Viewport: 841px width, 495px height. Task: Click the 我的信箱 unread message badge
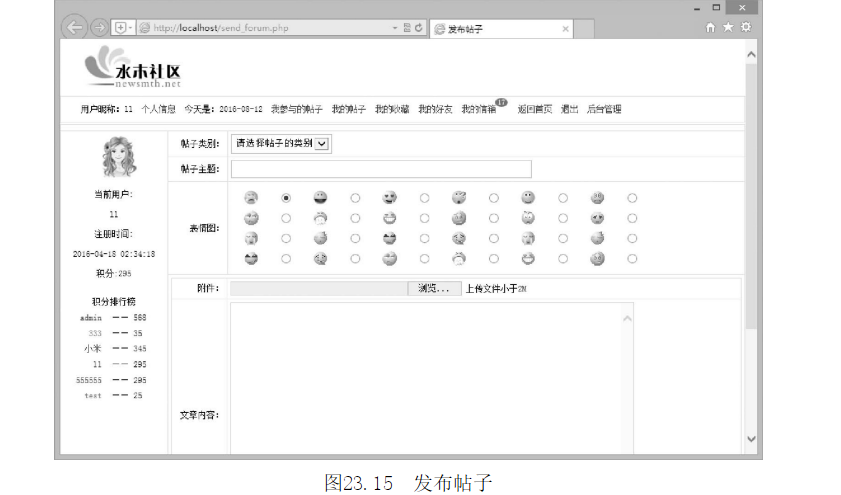point(501,102)
